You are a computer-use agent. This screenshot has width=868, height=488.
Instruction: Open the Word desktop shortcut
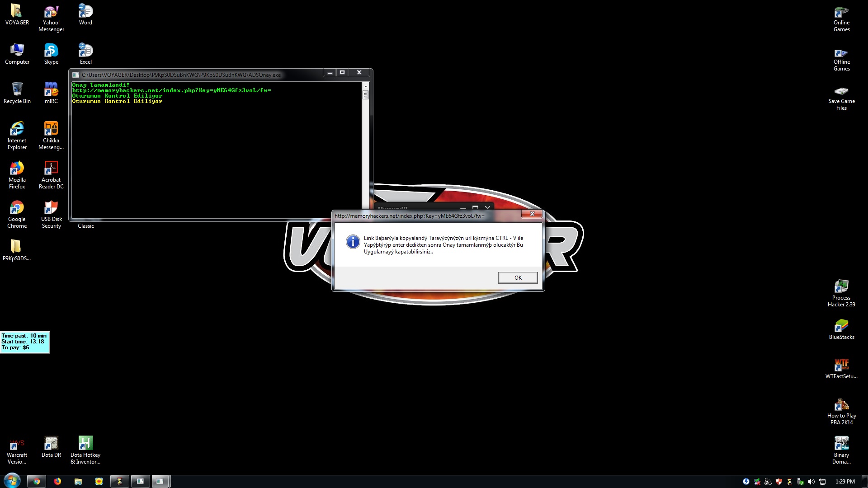click(85, 14)
